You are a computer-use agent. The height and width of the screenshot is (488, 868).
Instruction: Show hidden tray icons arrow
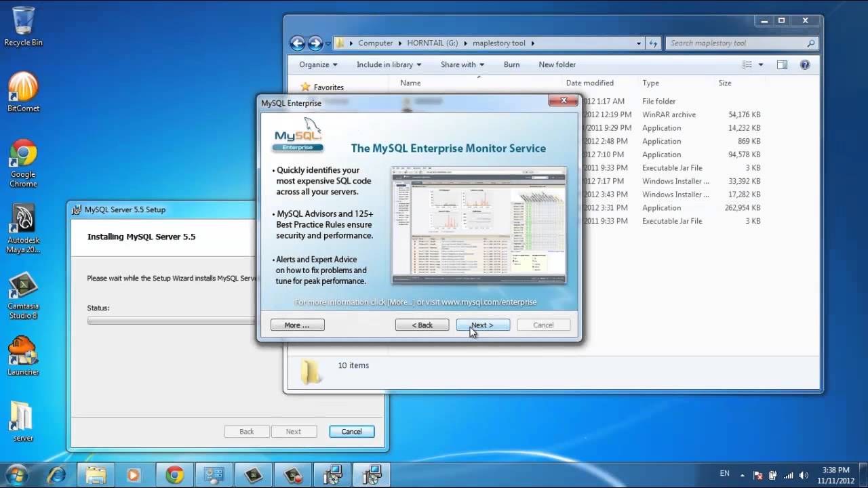[x=743, y=474]
